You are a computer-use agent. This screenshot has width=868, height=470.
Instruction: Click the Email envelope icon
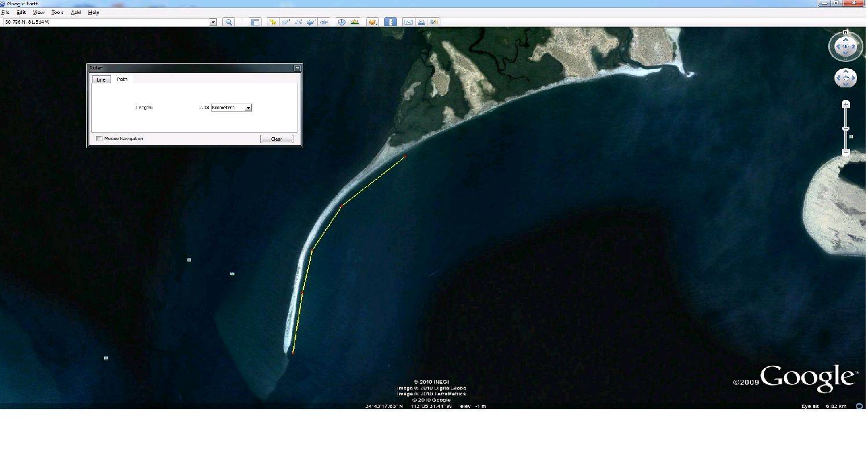(x=409, y=22)
